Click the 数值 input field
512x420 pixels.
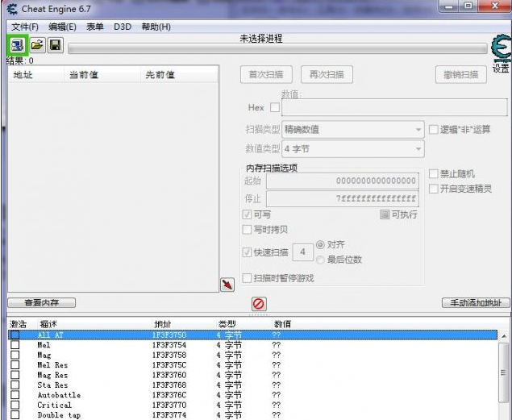[x=394, y=107]
